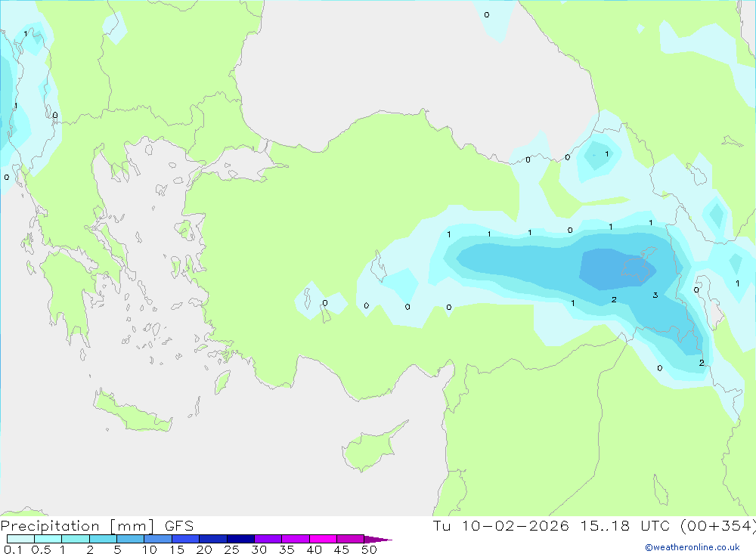This screenshot has width=756, height=554.
Task: Click the legend label '30'
Action: (x=259, y=549)
